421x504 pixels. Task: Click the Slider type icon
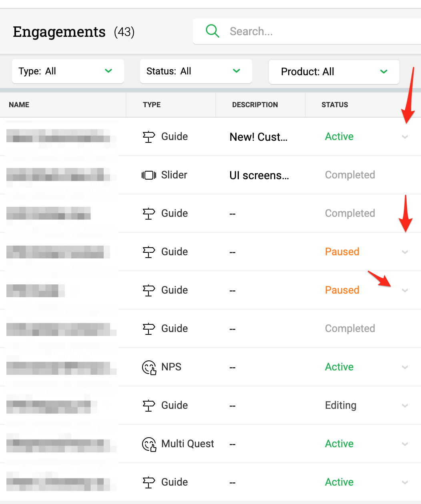(x=149, y=175)
